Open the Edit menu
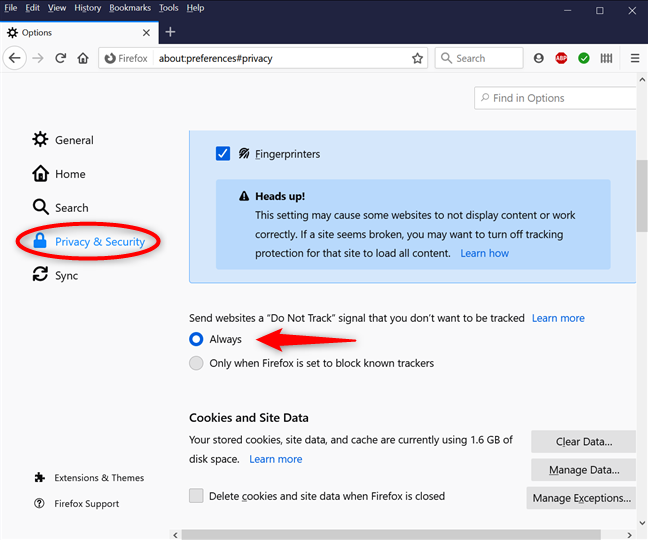Screen dimensions: 648x540 (32, 8)
